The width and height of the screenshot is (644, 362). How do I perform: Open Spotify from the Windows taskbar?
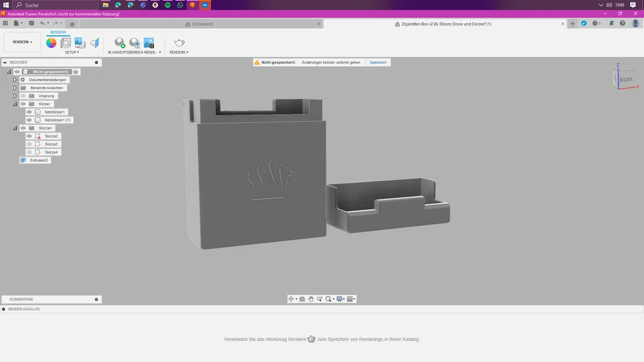pyautogui.click(x=168, y=5)
